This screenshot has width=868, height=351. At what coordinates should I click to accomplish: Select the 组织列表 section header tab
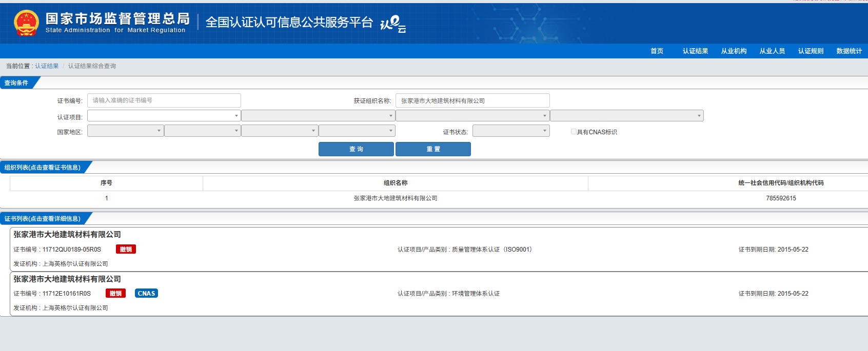(x=43, y=168)
